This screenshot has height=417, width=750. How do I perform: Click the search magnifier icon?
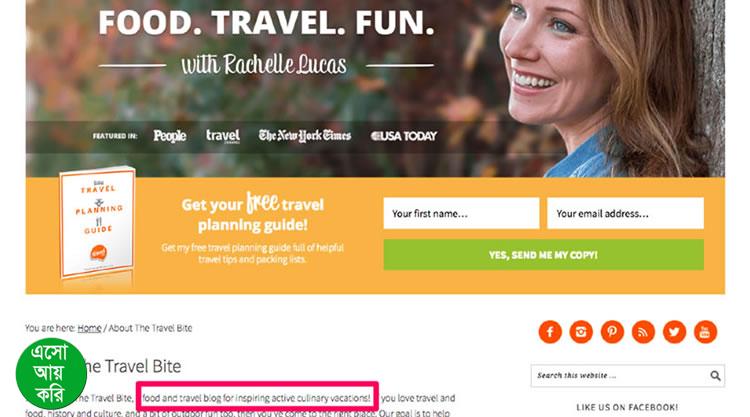(x=715, y=376)
